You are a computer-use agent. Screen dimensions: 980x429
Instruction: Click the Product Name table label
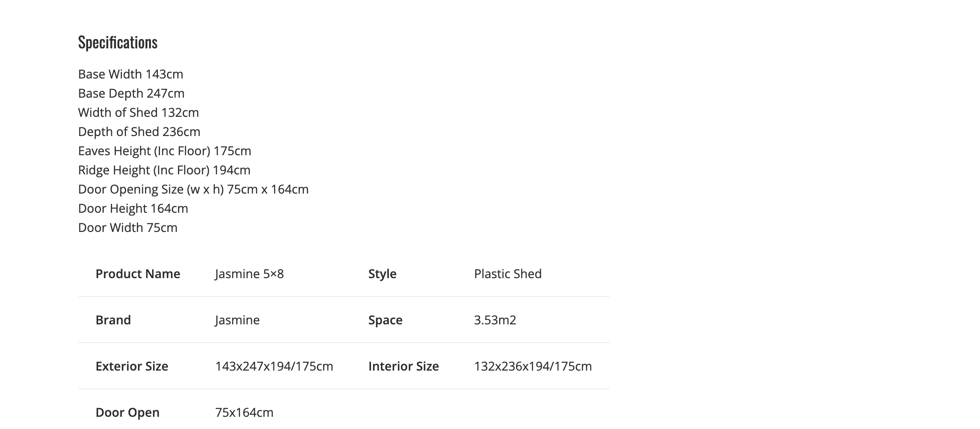click(138, 274)
